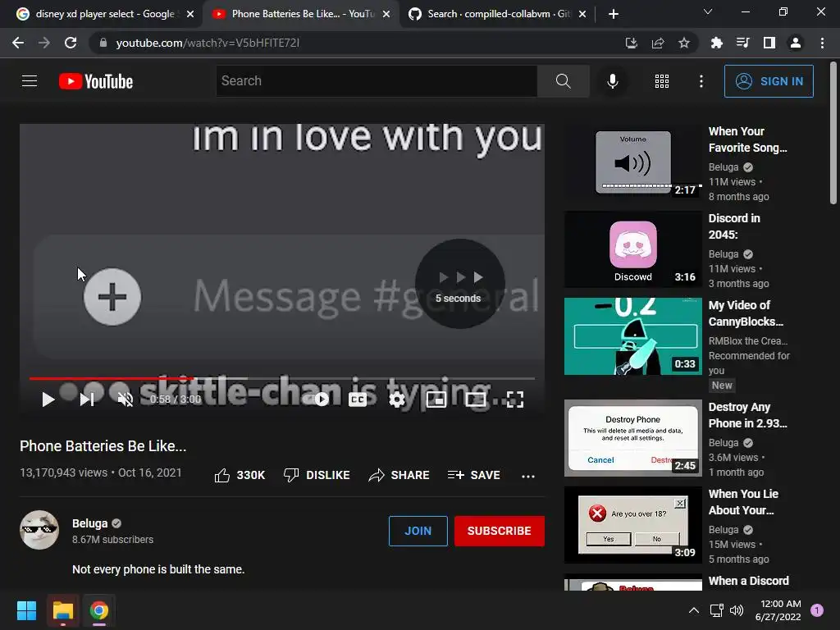The image size is (840, 630).
Task: Open the taskbar clock and date
Action: pyautogui.click(x=778, y=610)
